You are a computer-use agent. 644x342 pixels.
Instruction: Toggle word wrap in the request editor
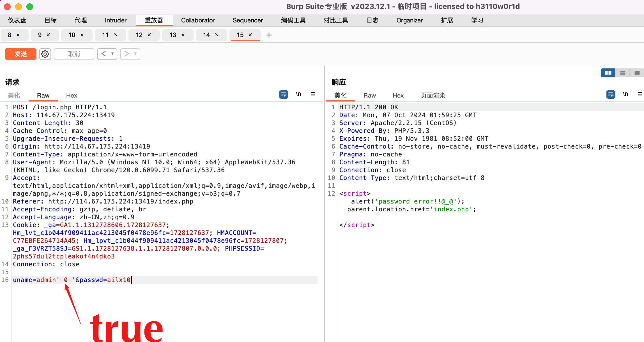tap(284, 94)
